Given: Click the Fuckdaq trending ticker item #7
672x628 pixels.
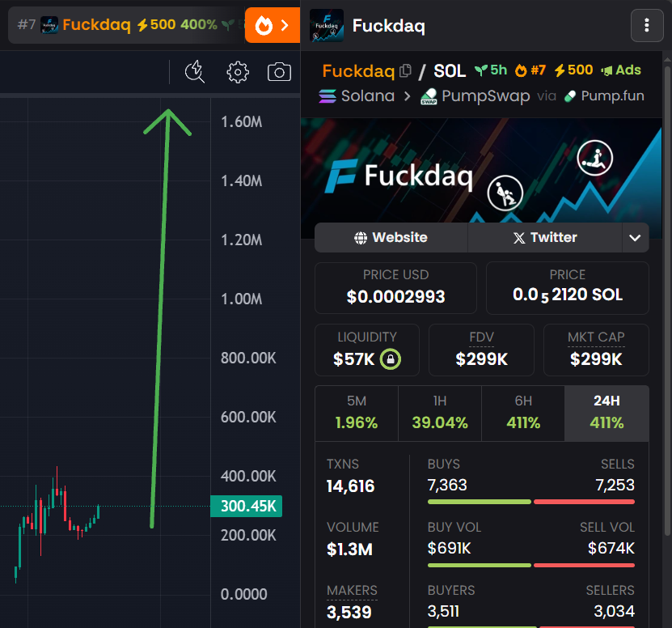Looking at the screenshot, I should coord(126,25).
